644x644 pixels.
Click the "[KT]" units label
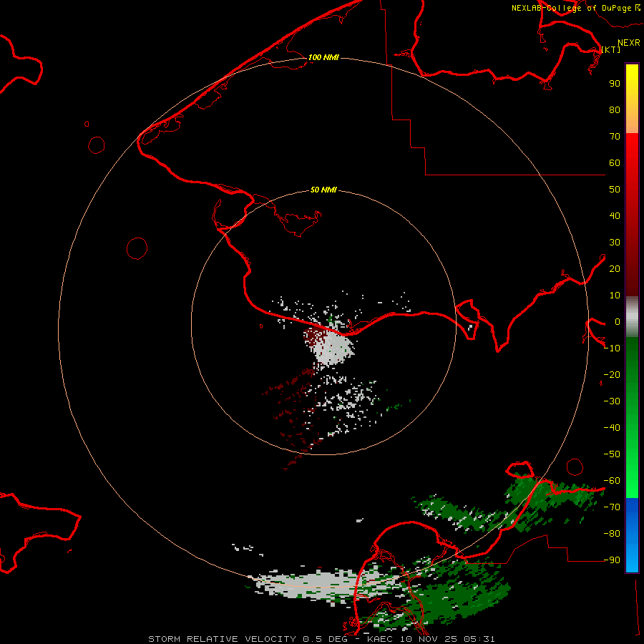[x=611, y=49]
